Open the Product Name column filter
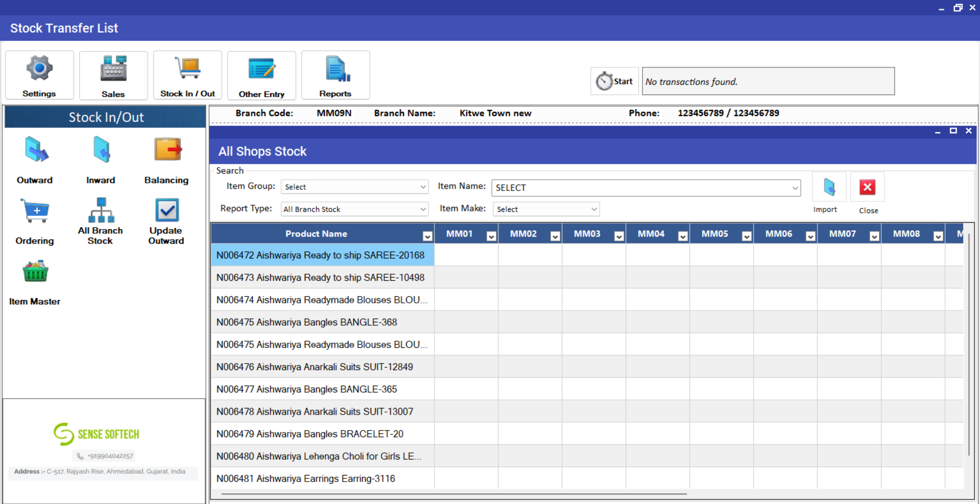 point(427,236)
